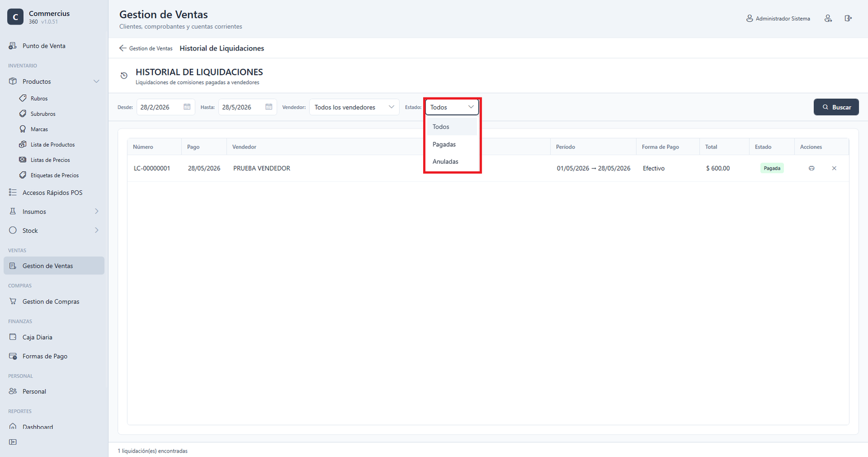Screen dimensions: 868x457
Task: Click the LC-00000001 cell
Action: pyautogui.click(x=152, y=169)
